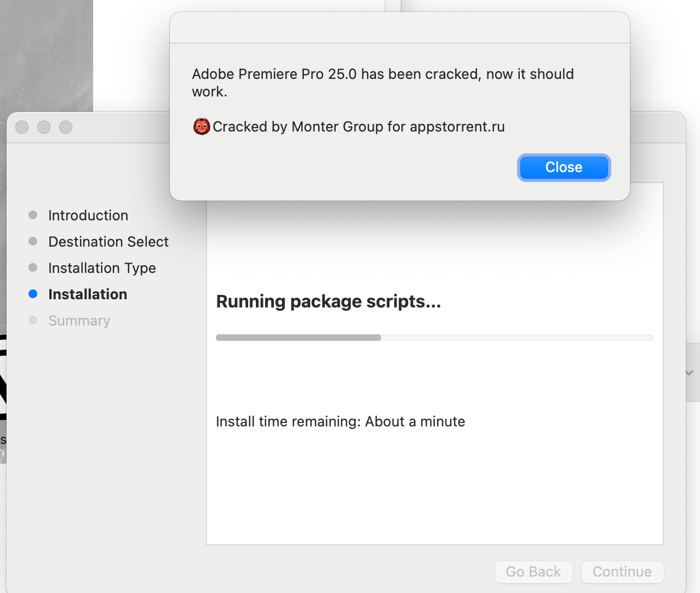This screenshot has height=593, width=700.
Task: Select the Destination Select step
Action: (108, 242)
